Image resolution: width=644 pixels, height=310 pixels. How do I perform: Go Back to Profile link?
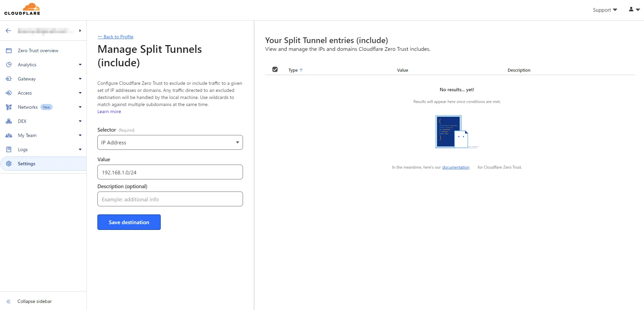pyautogui.click(x=116, y=37)
